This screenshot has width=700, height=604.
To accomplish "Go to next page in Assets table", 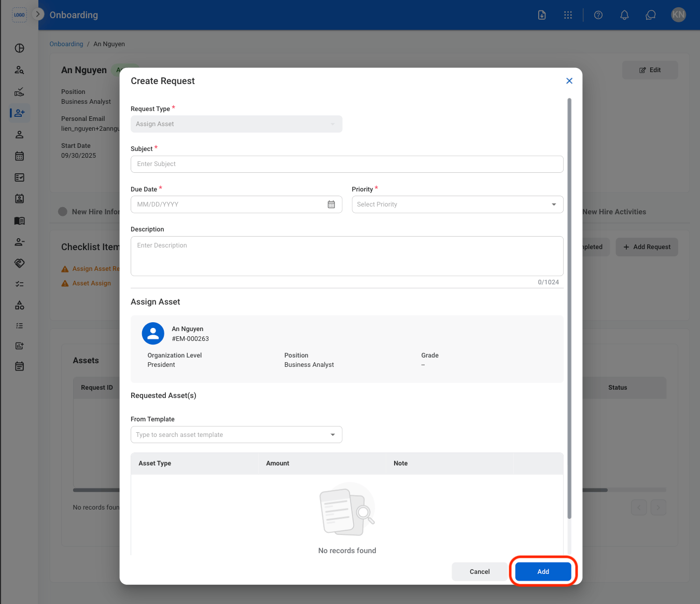I will [x=659, y=507].
